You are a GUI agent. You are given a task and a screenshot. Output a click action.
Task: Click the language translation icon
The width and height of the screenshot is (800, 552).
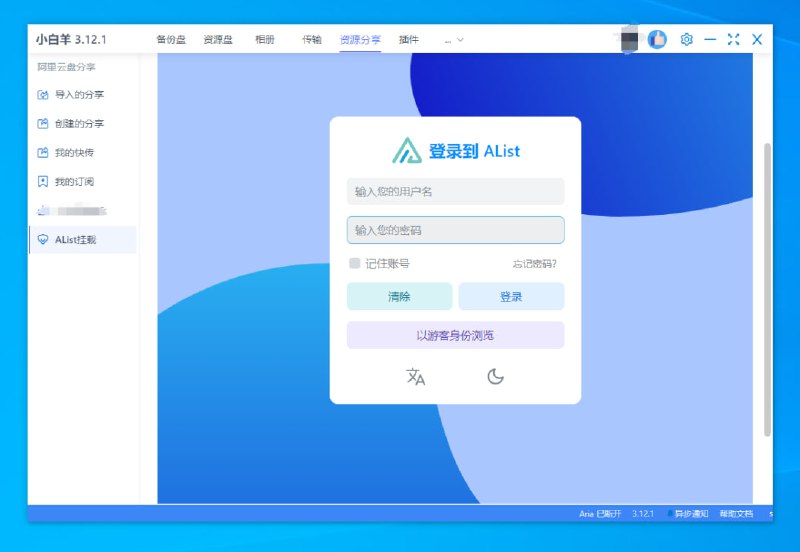416,376
